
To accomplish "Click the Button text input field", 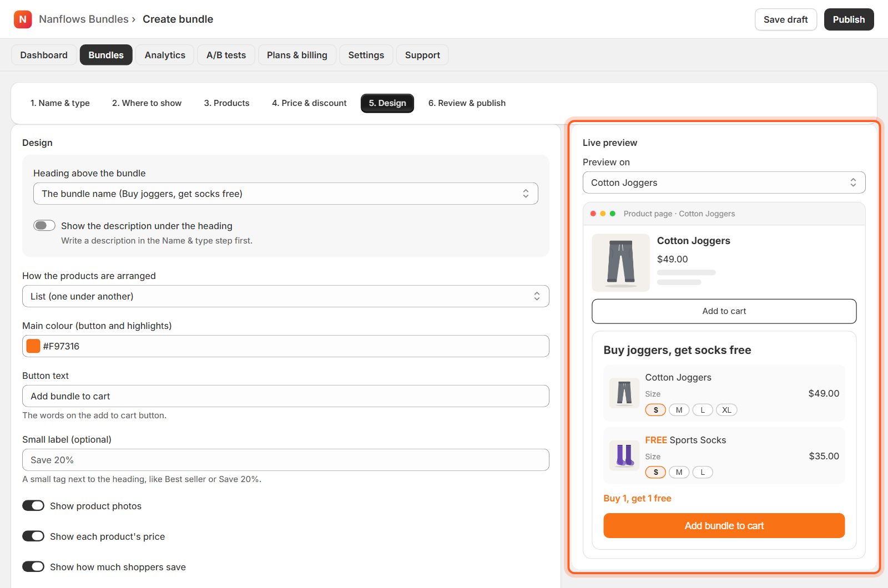I will click(286, 396).
